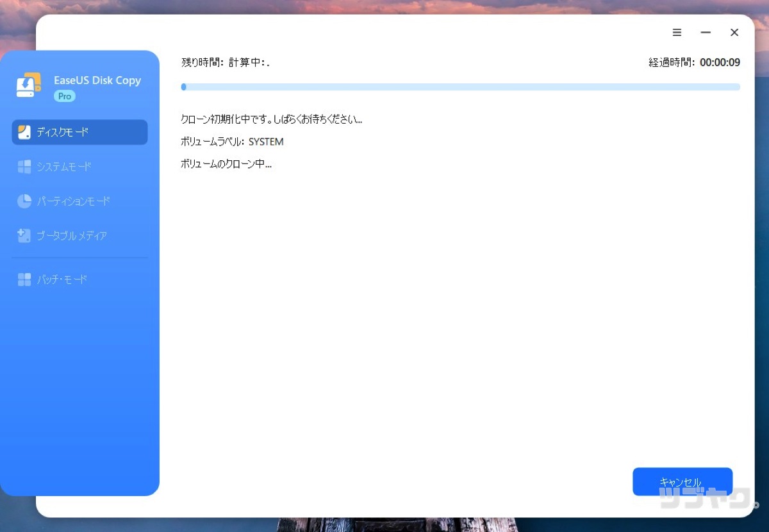The height and width of the screenshot is (532, 769).
Task: Open the hamburger menu in the title bar
Action: pyautogui.click(x=677, y=32)
